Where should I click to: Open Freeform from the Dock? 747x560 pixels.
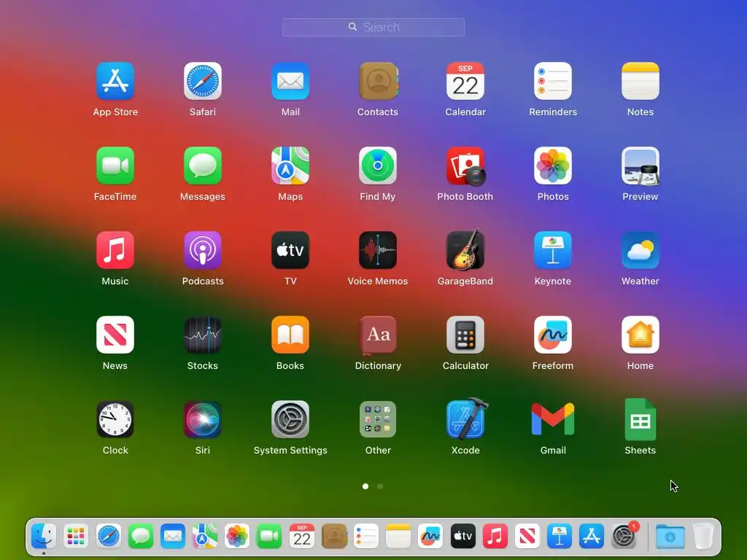(x=430, y=536)
